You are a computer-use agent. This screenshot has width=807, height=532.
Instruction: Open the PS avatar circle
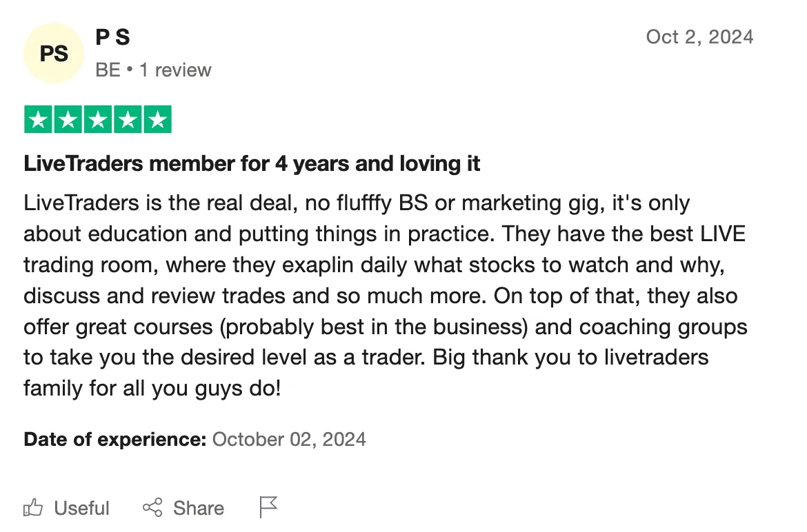point(54,53)
